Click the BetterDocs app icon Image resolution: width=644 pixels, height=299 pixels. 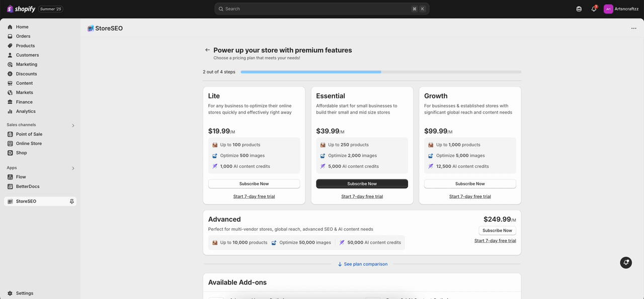tap(10, 186)
